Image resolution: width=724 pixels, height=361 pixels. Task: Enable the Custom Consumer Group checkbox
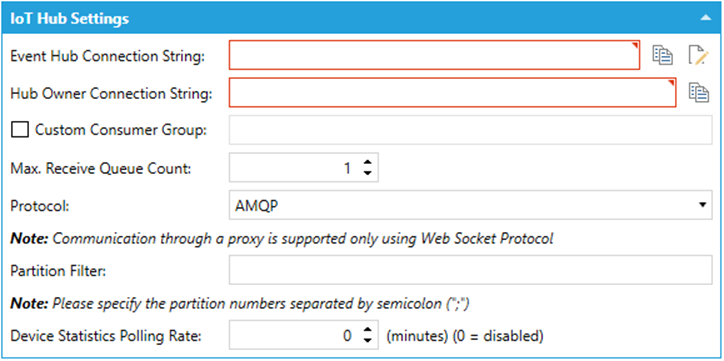(x=20, y=130)
